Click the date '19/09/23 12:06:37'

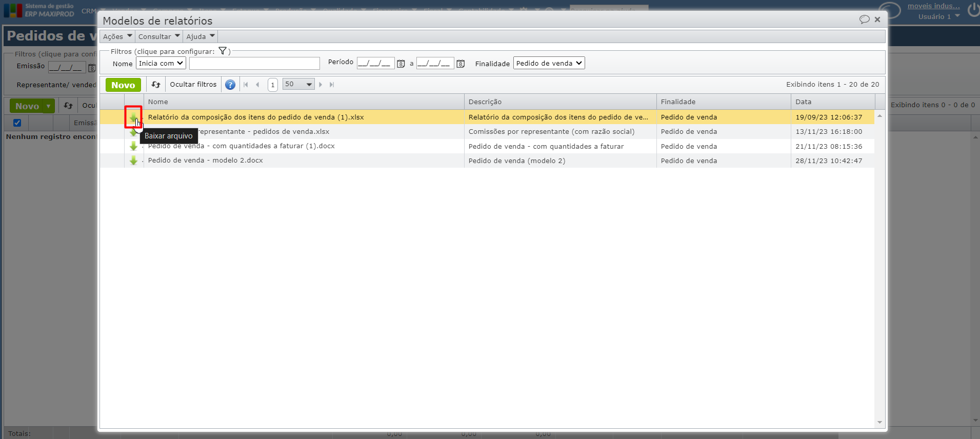pyautogui.click(x=829, y=117)
